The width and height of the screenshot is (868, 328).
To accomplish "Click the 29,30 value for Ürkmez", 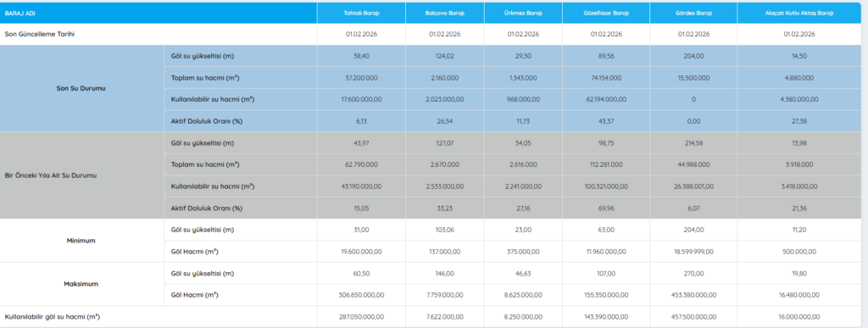I will [x=524, y=56].
